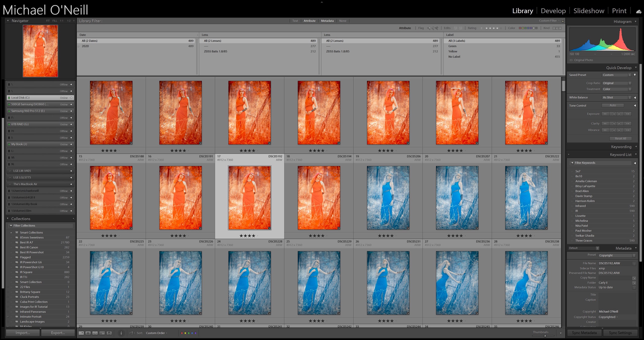Screen dimensions: 644x340
Task: Switch to Grid view in the toolbar
Action: 81,333
